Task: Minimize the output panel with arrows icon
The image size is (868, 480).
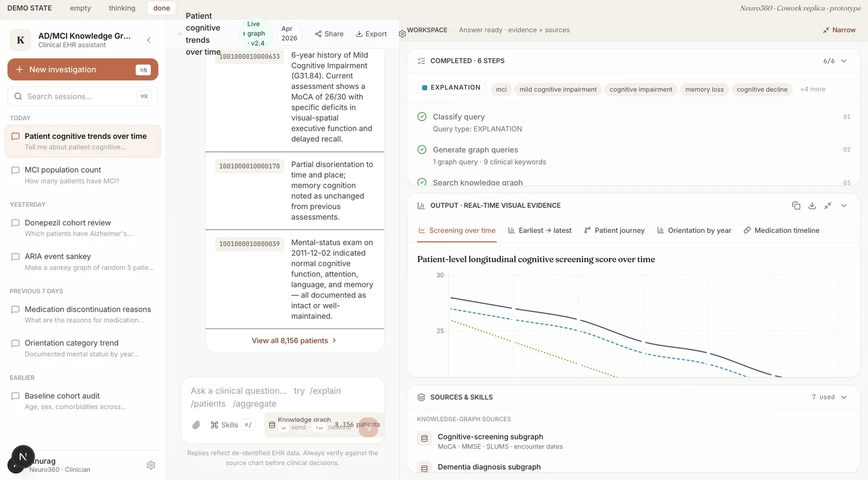Action: pos(828,206)
